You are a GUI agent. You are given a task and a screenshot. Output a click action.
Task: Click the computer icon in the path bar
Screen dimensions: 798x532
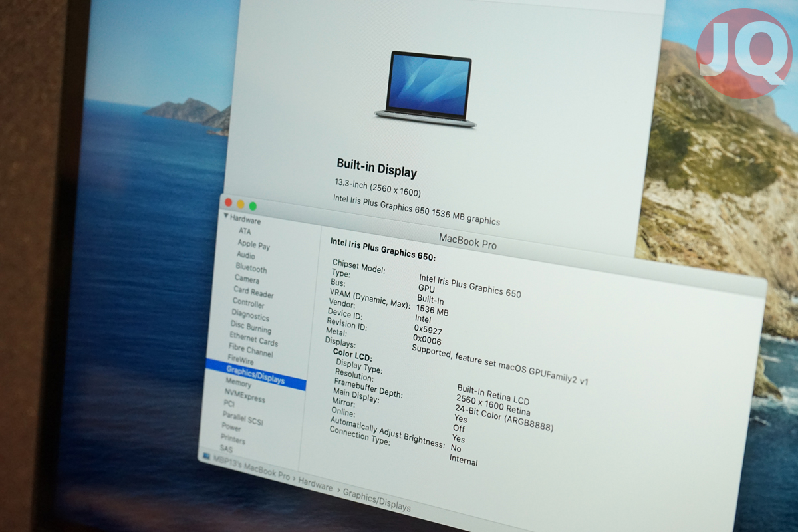207,457
